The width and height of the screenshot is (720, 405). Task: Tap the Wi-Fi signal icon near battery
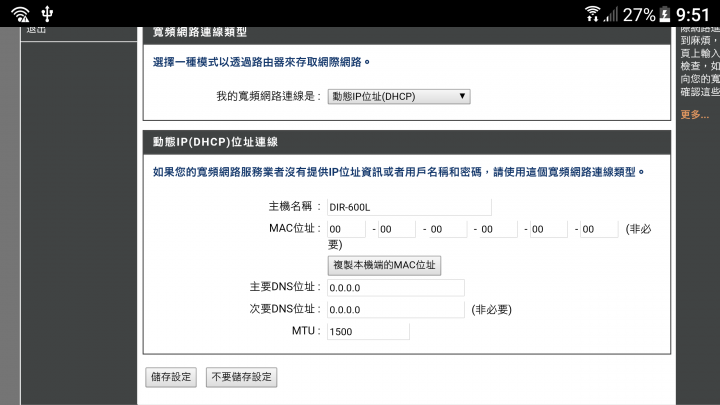pos(592,14)
